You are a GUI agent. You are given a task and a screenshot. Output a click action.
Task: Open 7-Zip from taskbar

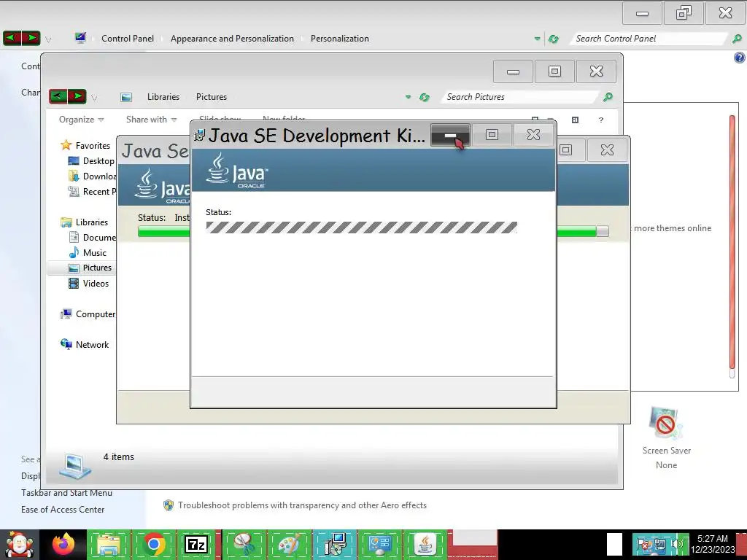196,544
